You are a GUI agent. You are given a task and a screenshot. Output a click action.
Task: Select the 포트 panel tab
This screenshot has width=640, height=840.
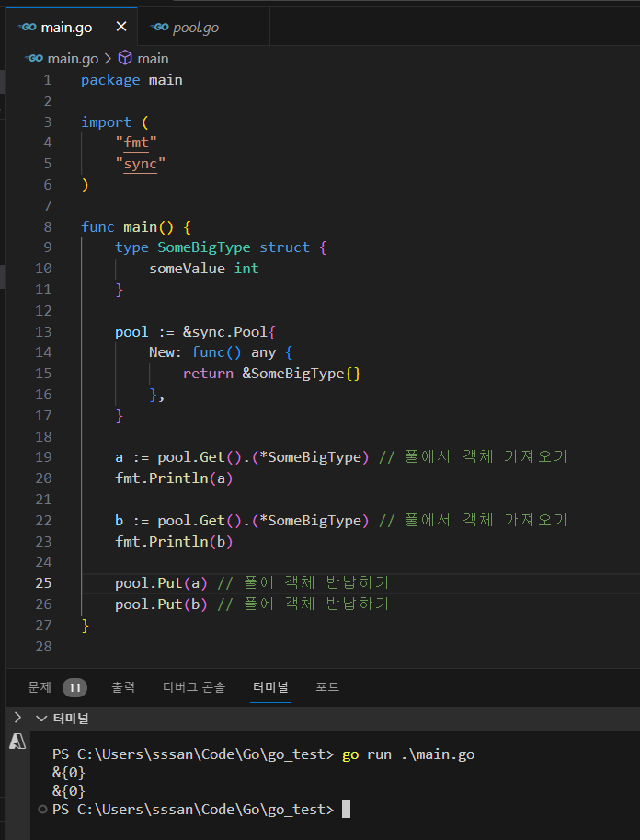click(327, 687)
